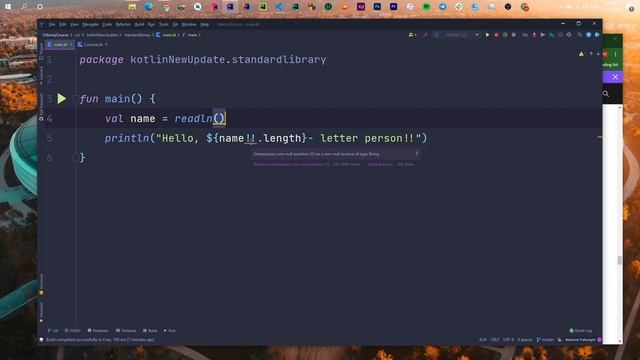Open Build tool window at bottom
This screenshot has height=360, width=640.
click(x=150, y=331)
